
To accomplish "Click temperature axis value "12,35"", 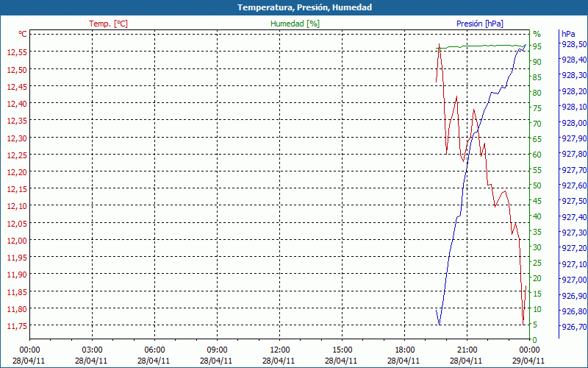I will (x=17, y=121).
